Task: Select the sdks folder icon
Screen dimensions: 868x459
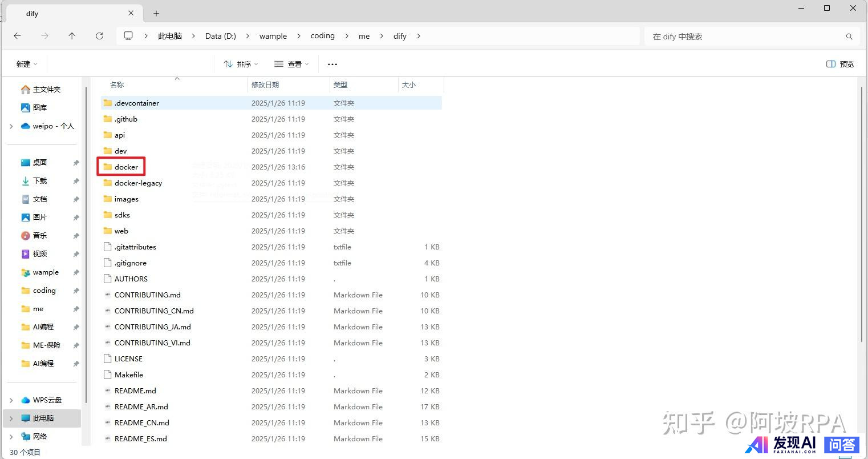Action: pyautogui.click(x=108, y=215)
